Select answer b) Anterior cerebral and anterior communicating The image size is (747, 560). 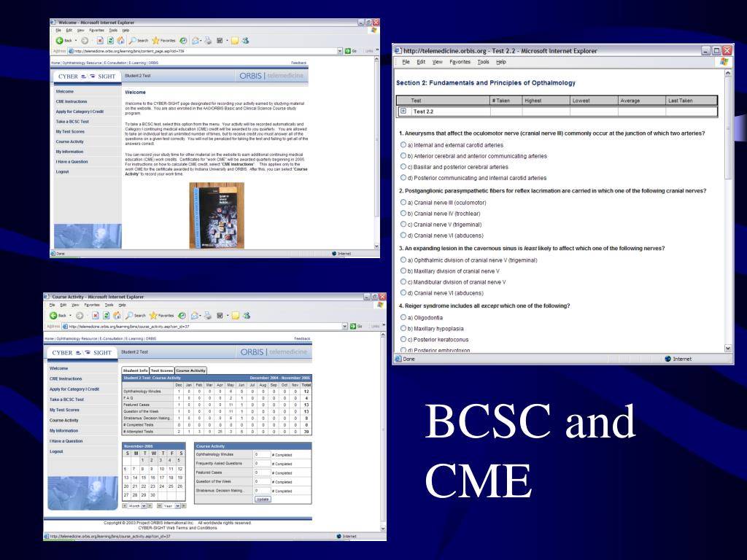pos(403,156)
